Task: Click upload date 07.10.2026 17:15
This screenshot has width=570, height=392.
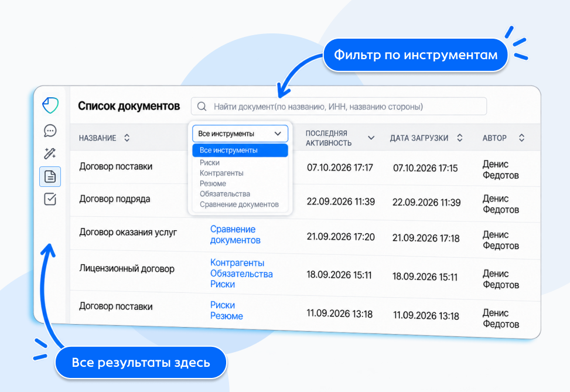Action: coord(425,168)
